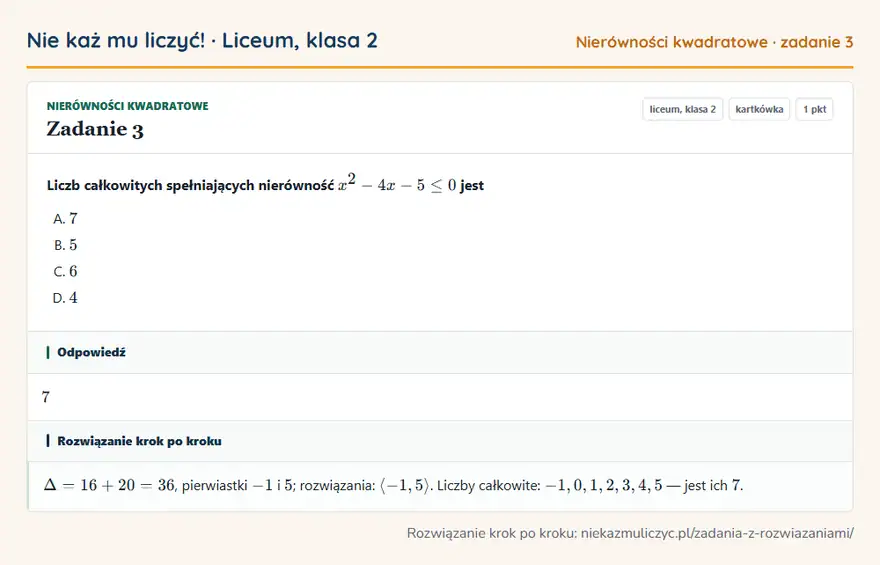
Task: Collapse the Odpowiedź section header
Action: pos(440,352)
